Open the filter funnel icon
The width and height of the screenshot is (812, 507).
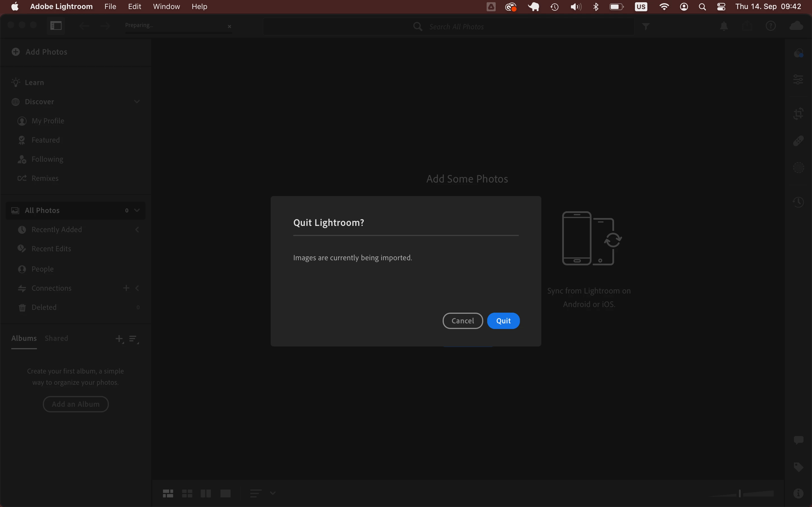point(646,26)
